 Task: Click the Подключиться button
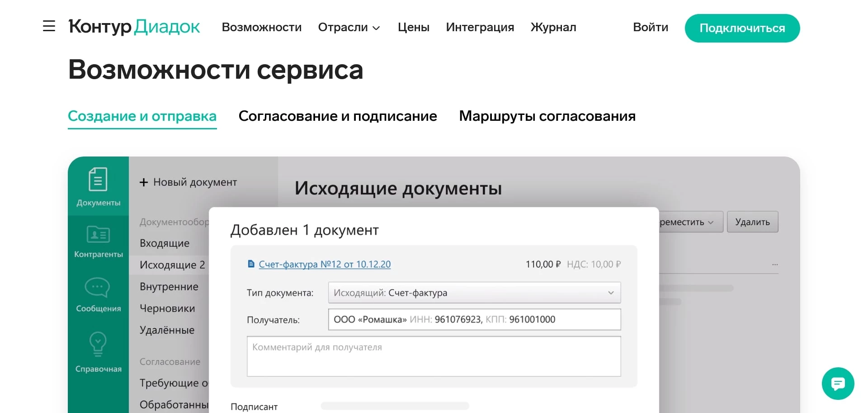pyautogui.click(x=742, y=28)
